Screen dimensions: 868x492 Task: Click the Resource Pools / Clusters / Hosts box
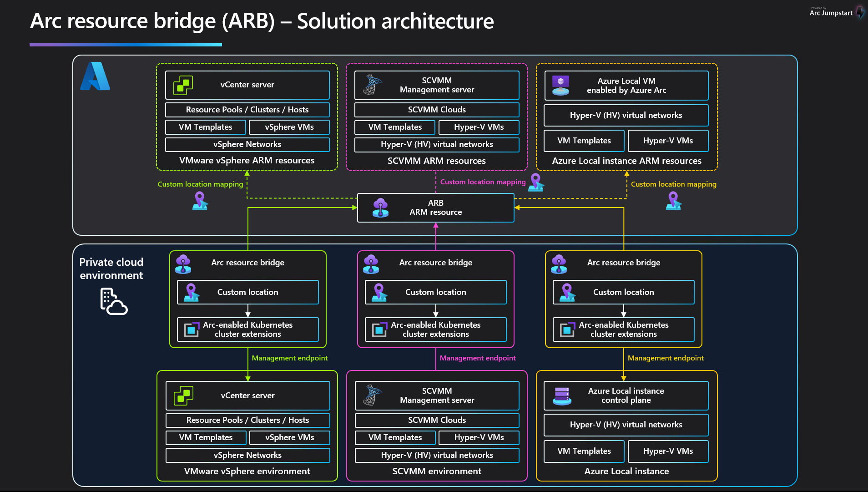pos(247,109)
